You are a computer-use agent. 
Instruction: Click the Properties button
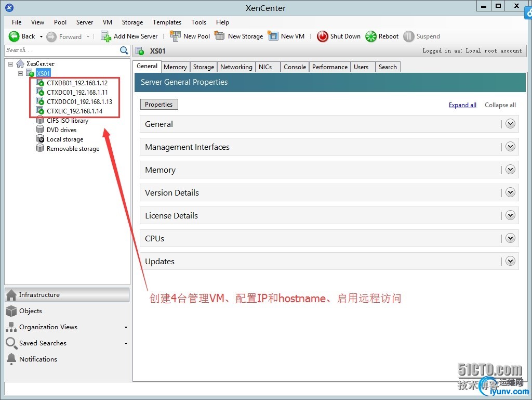click(x=159, y=104)
